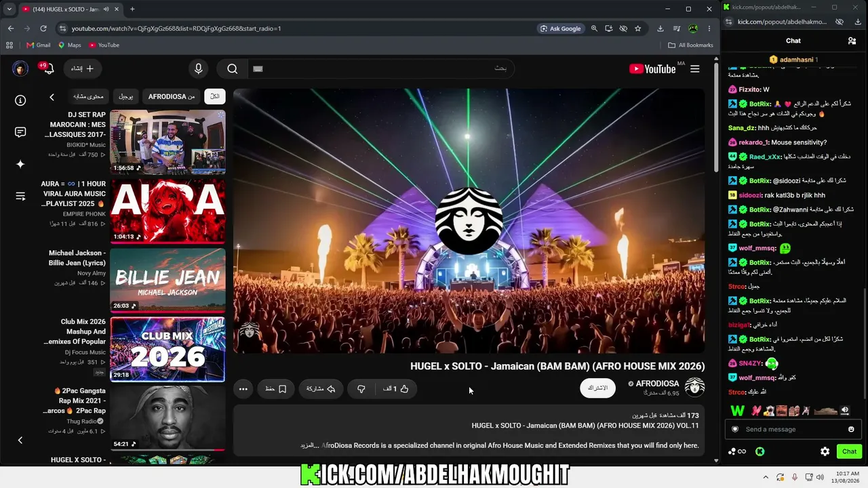868x488 pixels.
Task: Open the Gmail bookmark
Action: (39, 45)
